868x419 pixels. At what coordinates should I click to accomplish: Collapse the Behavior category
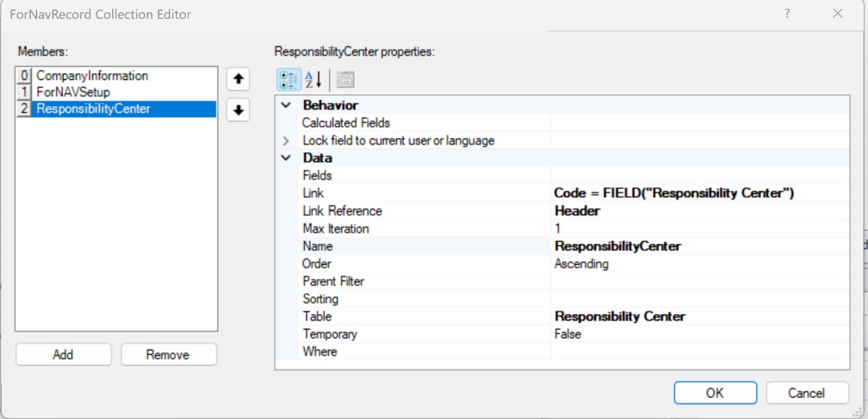coord(286,105)
